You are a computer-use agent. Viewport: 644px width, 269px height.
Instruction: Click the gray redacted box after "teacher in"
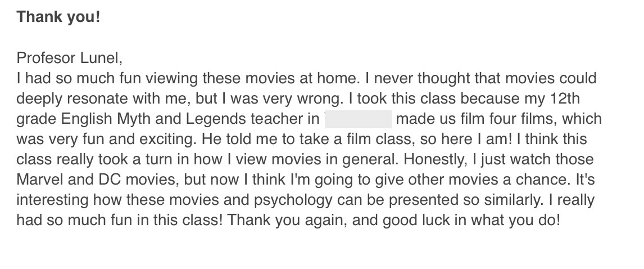[x=358, y=119]
